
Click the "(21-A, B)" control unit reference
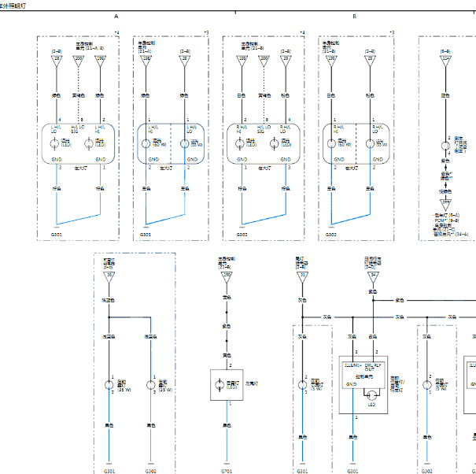93,48
